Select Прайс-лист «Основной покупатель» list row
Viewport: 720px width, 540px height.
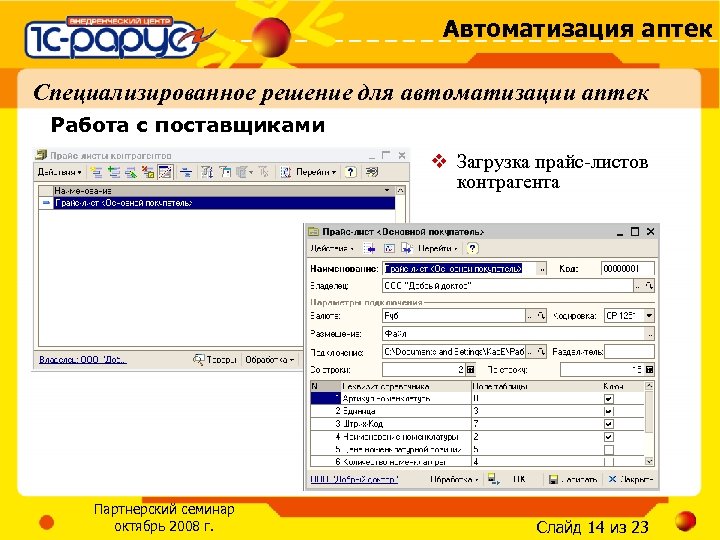click(x=224, y=203)
